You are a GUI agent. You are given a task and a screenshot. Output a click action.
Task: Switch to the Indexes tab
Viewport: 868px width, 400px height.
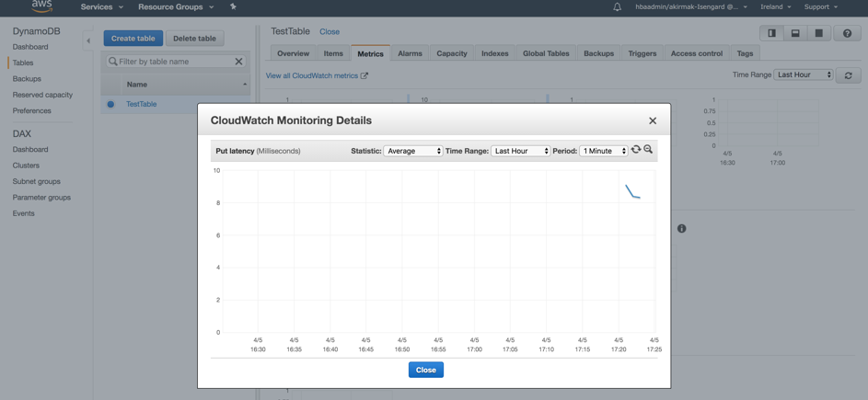click(x=495, y=53)
